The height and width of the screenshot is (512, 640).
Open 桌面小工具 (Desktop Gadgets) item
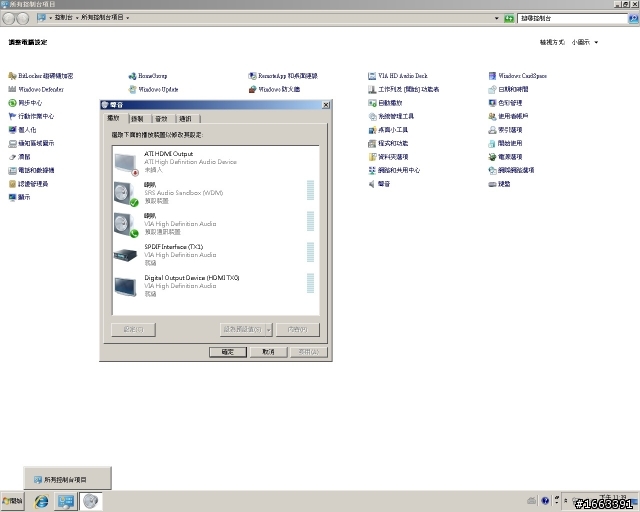(388, 130)
